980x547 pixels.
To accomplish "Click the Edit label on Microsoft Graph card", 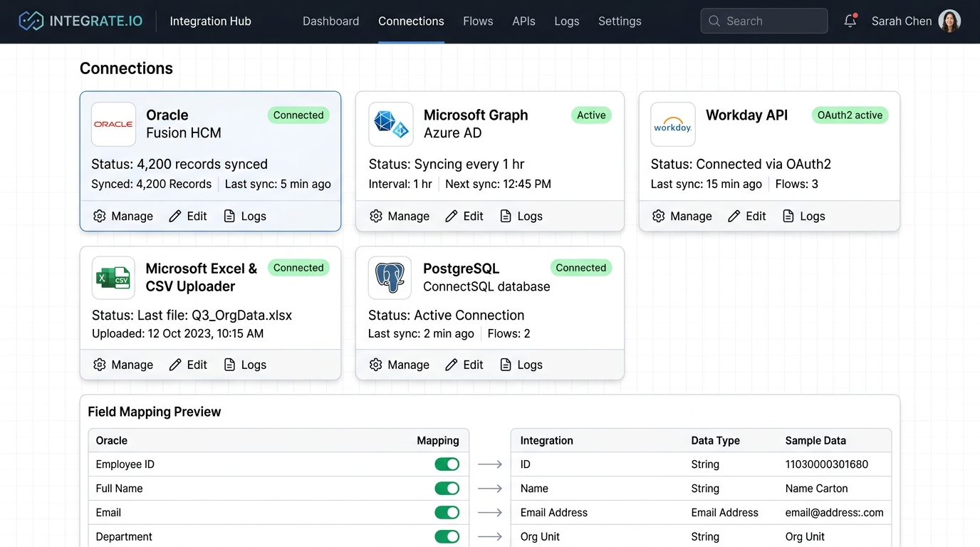I will [473, 216].
